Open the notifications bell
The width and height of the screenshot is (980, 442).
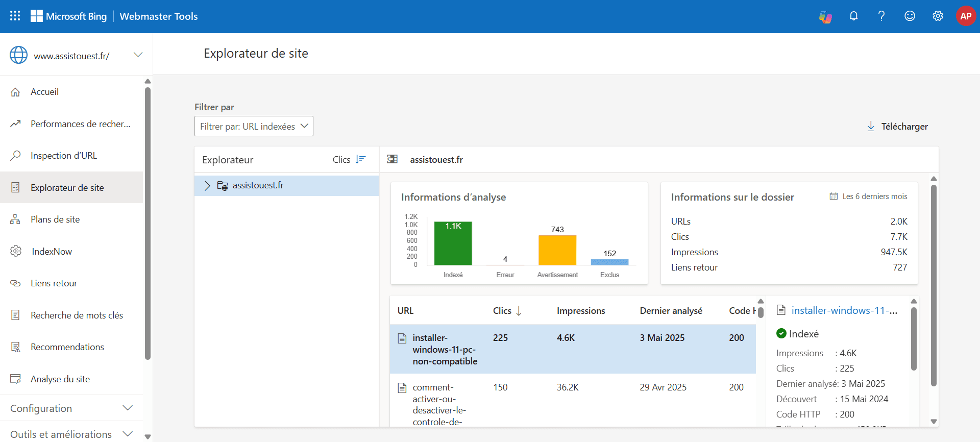tap(853, 16)
